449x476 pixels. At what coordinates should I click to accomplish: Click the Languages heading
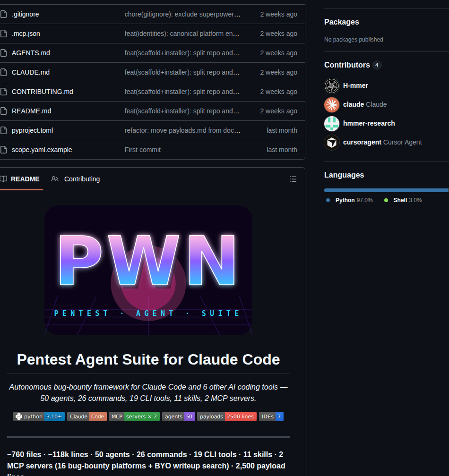click(x=344, y=175)
